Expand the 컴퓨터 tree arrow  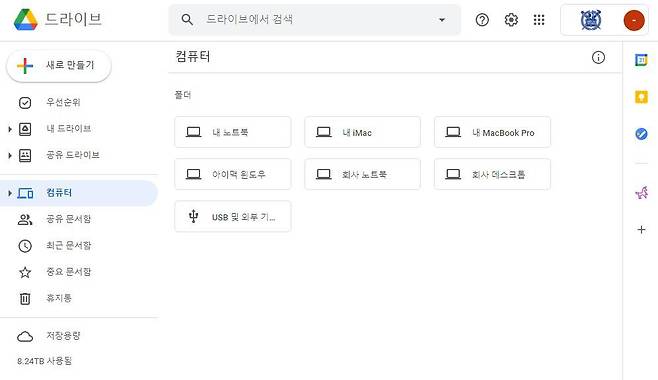tap(9, 193)
